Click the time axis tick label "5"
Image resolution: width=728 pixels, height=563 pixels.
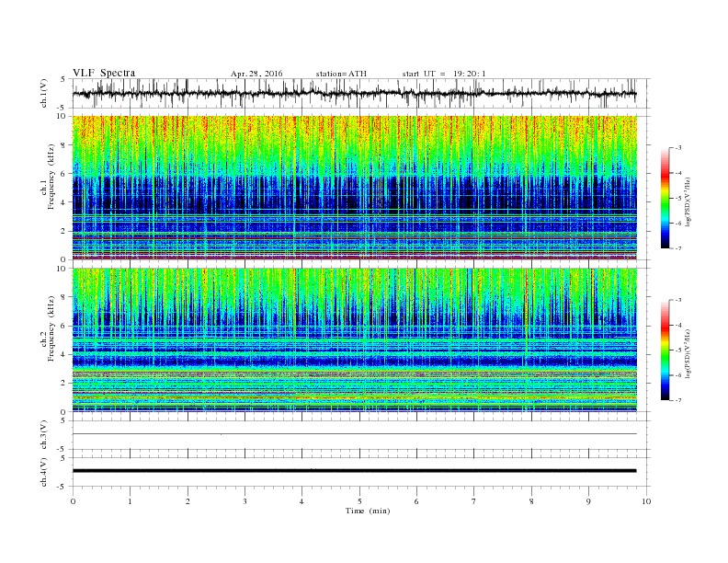[x=359, y=501]
